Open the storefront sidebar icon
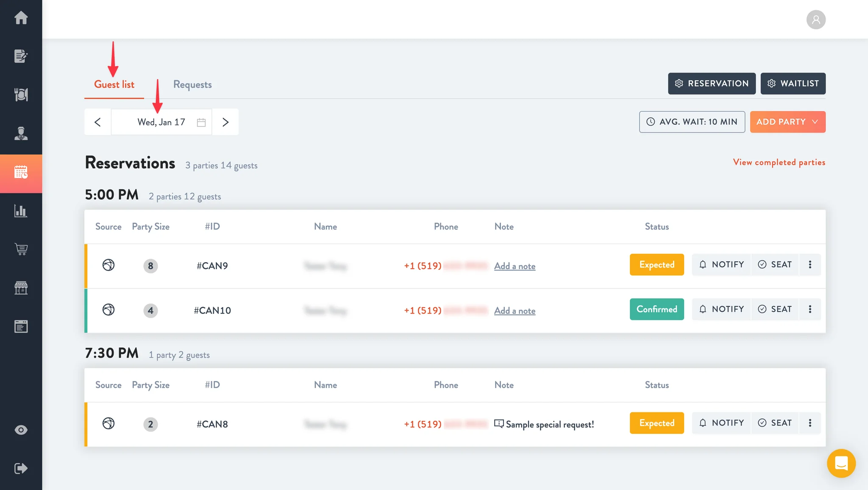 [x=21, y=288]
